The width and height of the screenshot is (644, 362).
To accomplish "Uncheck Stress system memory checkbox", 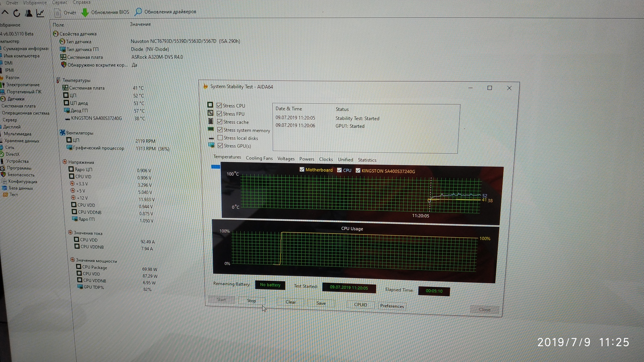I will pyautogui.click(x=220, y=130).
